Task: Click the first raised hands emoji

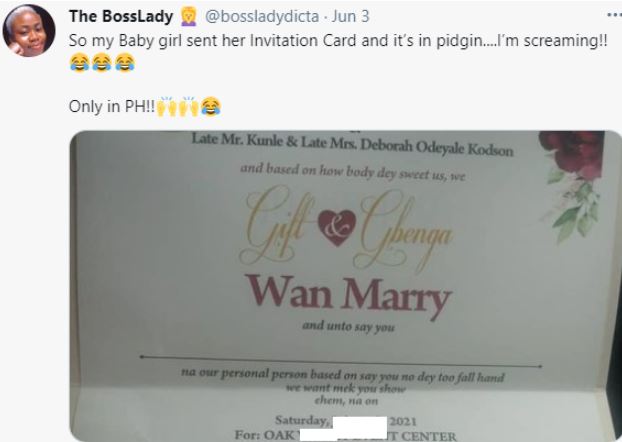Action: pyautogui.click(x=166, y=106)
